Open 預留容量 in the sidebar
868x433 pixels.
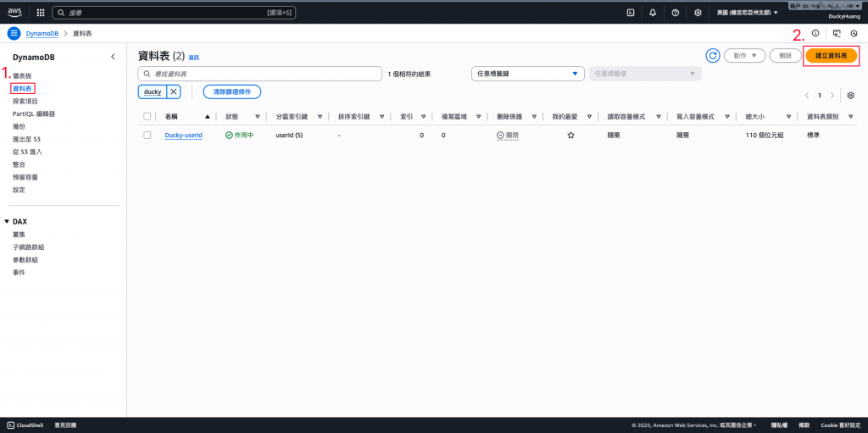[25, 177]
